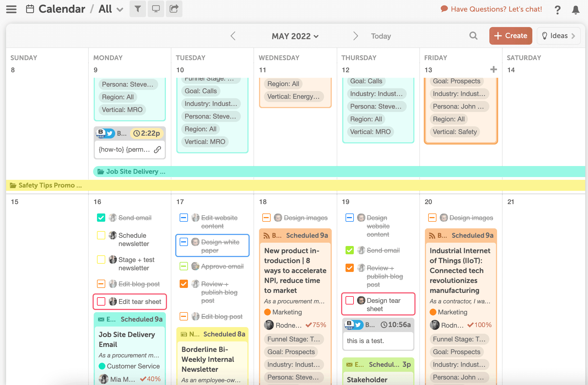
Task: Click the calendar icon next to Calendar title
Action: pos(31,8)
